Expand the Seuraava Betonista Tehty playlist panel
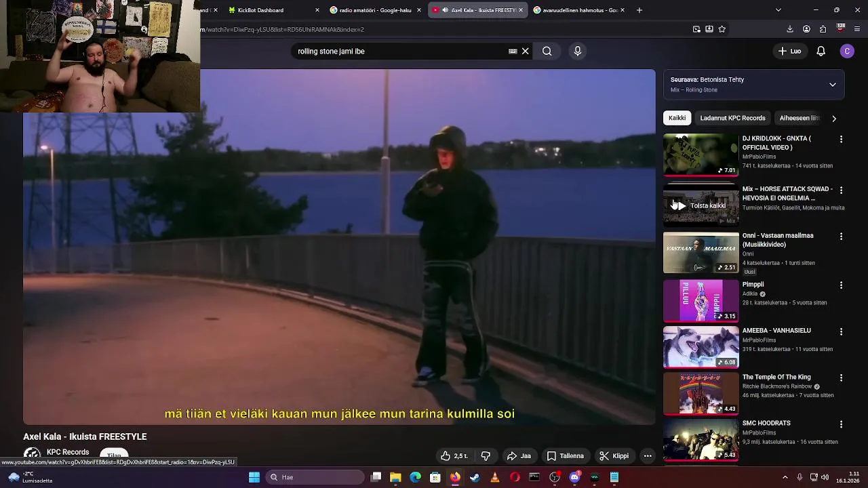 tap(832, 85)
